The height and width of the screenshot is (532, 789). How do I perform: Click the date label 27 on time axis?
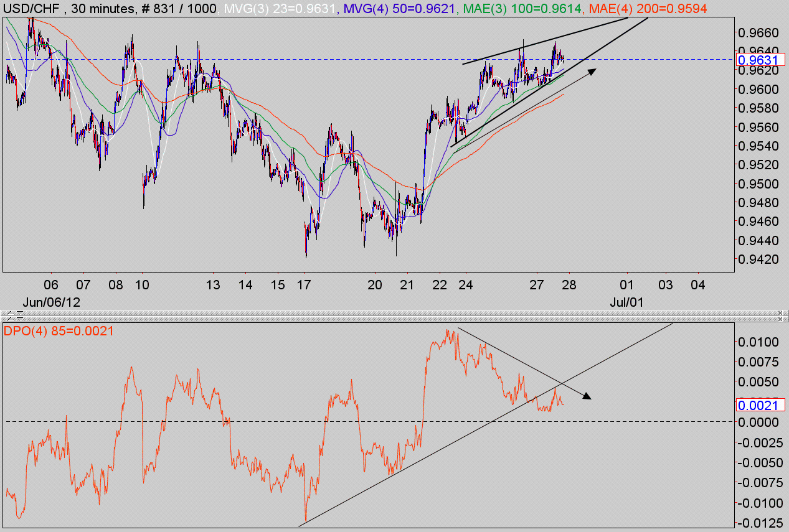[537, 285]
